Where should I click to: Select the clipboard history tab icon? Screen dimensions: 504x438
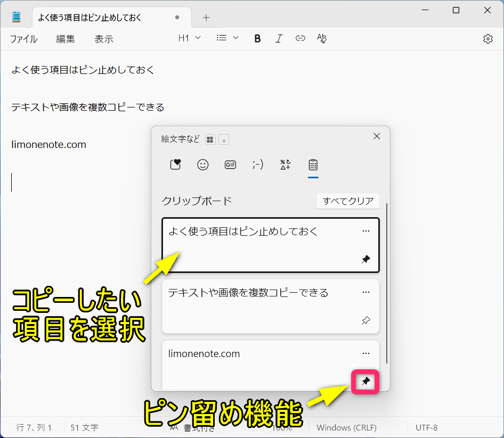point(313,165)
